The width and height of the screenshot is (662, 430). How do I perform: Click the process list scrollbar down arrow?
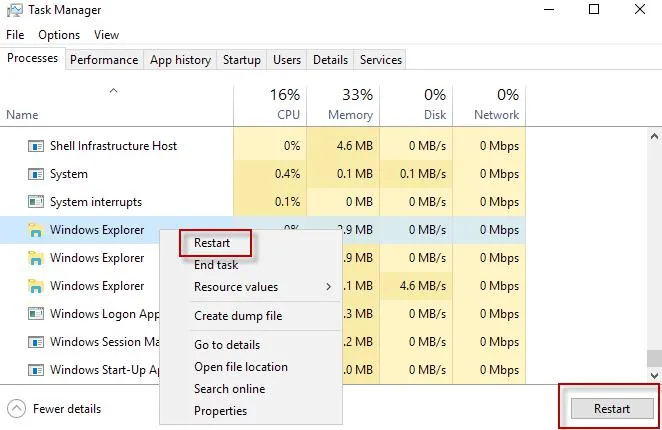[x=654, y=375]
